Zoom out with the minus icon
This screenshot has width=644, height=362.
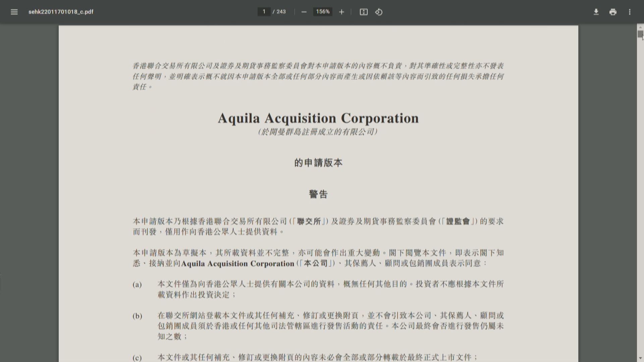click(x=304, y=12)
